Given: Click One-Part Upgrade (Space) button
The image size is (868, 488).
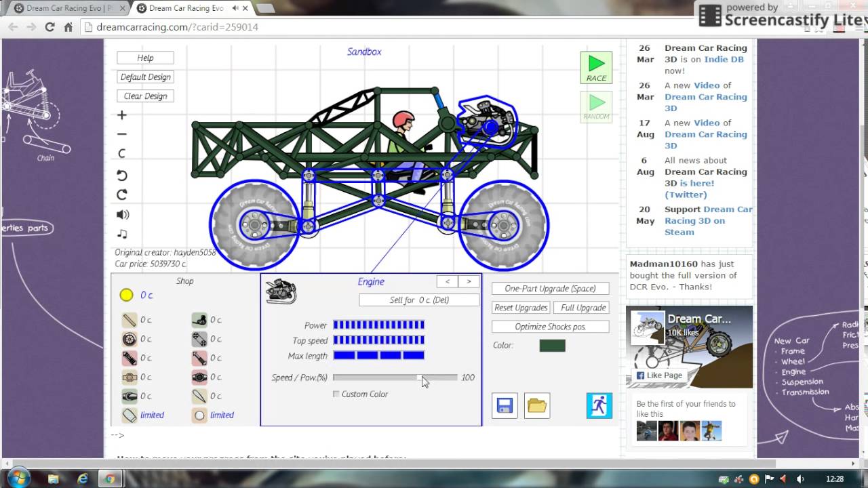Looking at the screenshot, I should (x=551, y=289).
